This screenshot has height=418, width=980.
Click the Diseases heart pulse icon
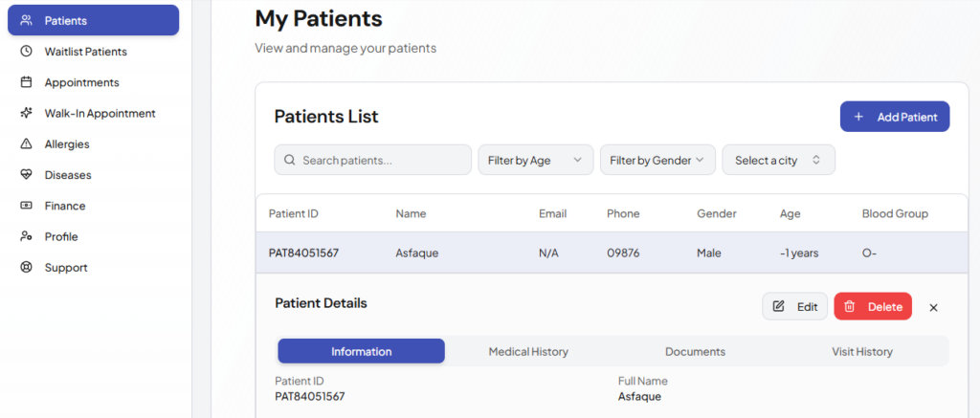point(26,175)
